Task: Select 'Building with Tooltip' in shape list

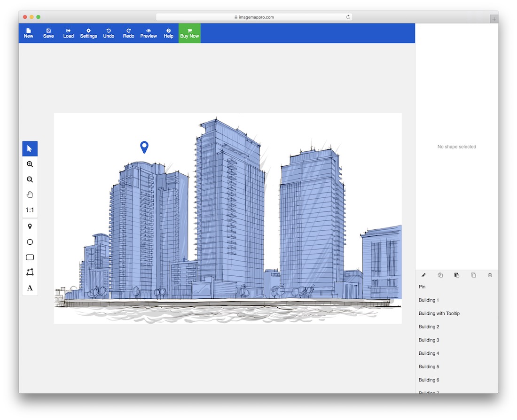Action: pyautogui.click(x=439, y=313)
